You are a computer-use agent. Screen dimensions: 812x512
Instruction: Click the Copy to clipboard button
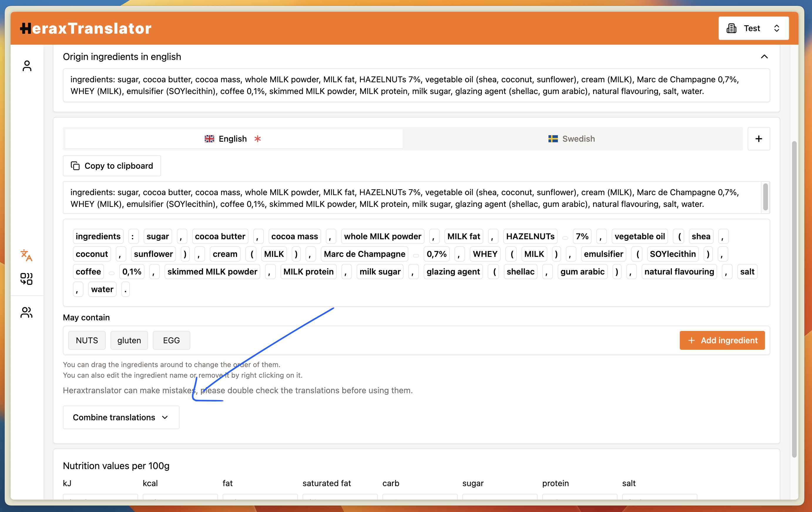pyautogui.click(x=112, y=166)
